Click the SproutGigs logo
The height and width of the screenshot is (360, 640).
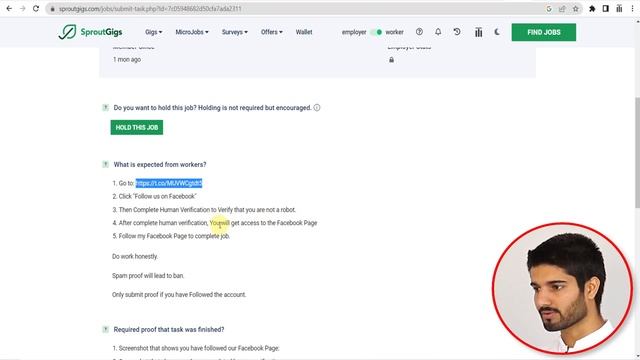[90, 32]
